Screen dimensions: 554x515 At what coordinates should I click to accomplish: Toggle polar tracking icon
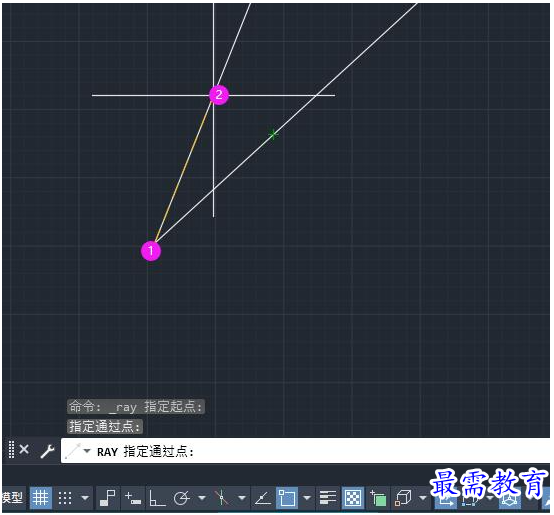tap(182, 498)
